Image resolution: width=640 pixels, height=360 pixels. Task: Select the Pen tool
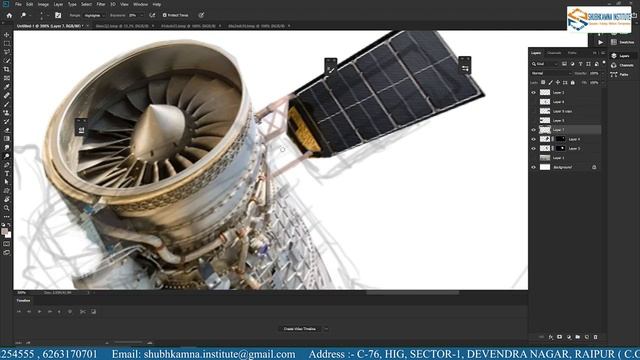tap(7, 165)
